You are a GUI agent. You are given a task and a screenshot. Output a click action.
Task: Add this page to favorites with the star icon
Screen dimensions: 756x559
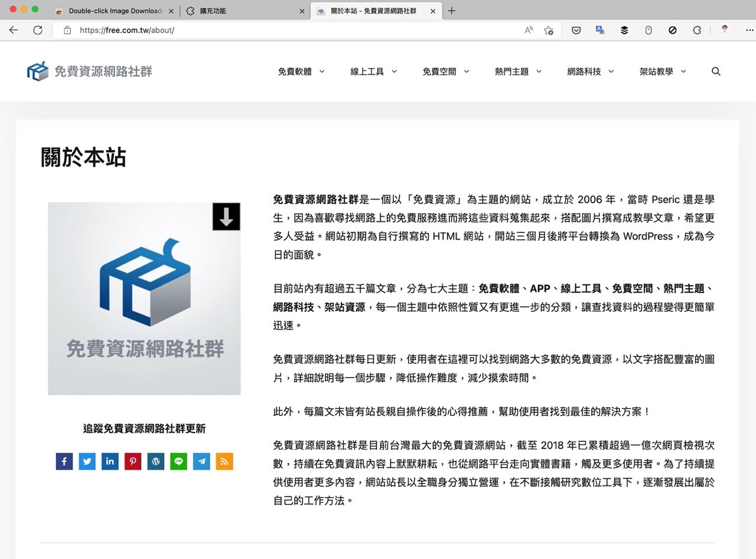click(x=549, y=30)
